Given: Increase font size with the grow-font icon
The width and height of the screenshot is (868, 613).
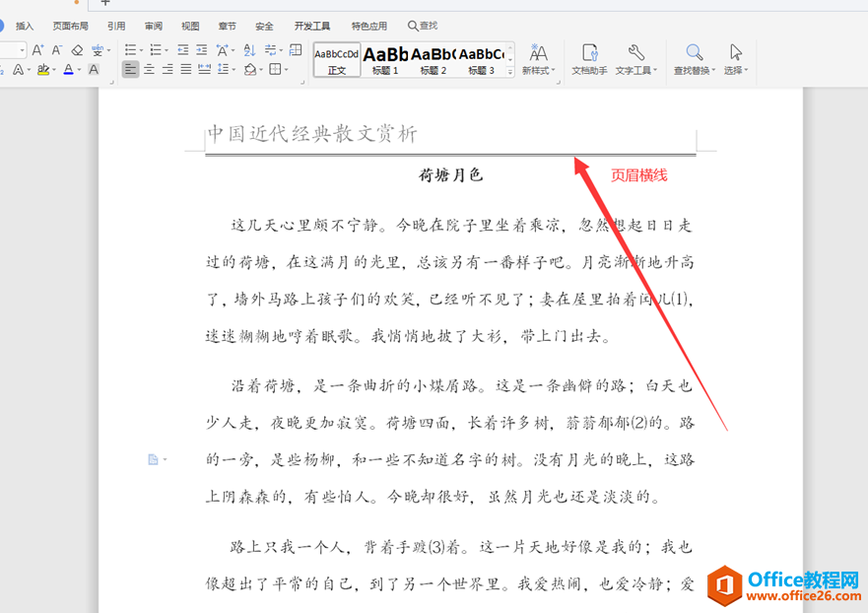Looking at the screenshot, I should pyautogui.click(x=37, y=50).
